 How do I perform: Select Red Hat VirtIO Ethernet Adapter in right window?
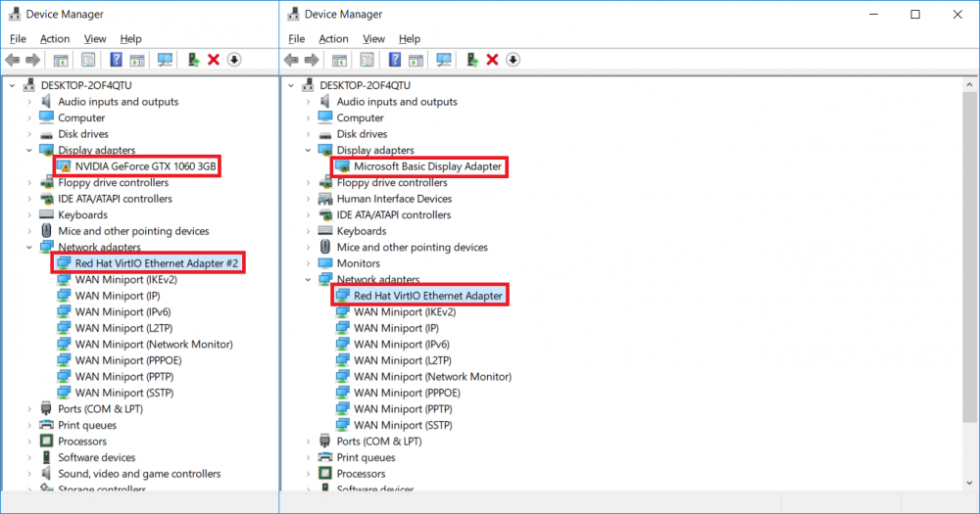click(x=428, y=296)
